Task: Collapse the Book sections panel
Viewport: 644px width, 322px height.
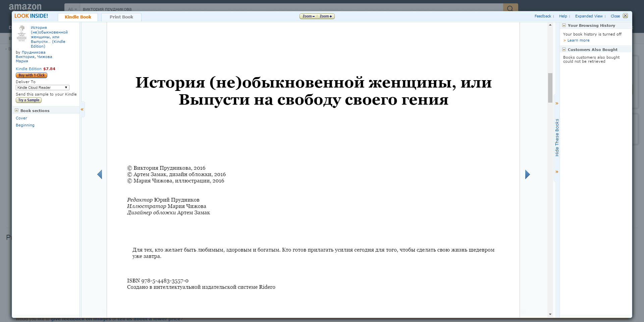Action: click(17, 110)
